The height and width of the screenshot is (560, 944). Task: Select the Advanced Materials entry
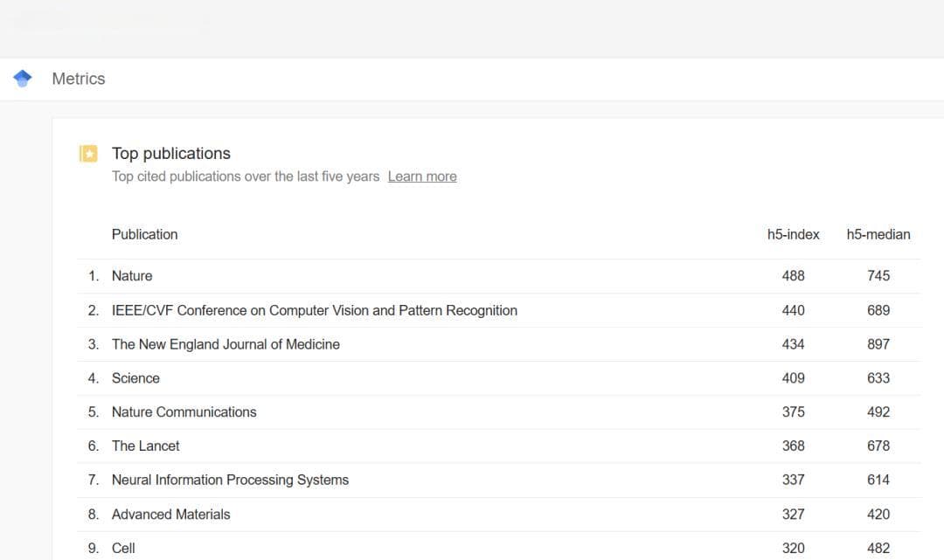(x=171, y=515)
